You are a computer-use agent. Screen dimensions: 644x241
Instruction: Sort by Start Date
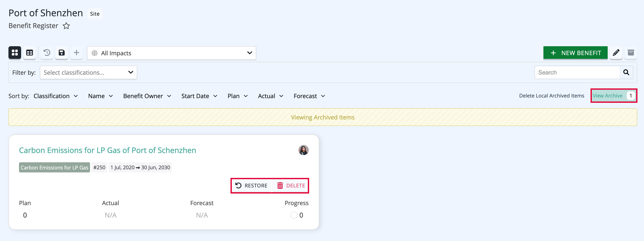(x=199, y=96)
